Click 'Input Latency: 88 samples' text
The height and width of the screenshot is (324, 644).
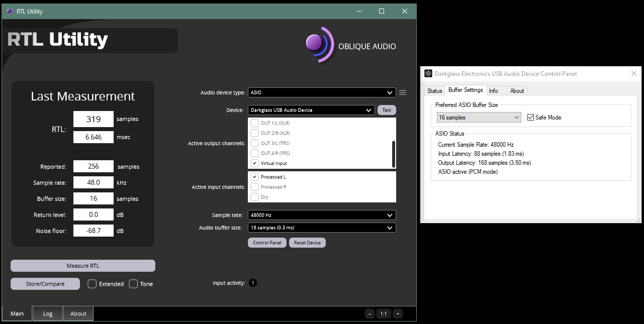point(481,154)
